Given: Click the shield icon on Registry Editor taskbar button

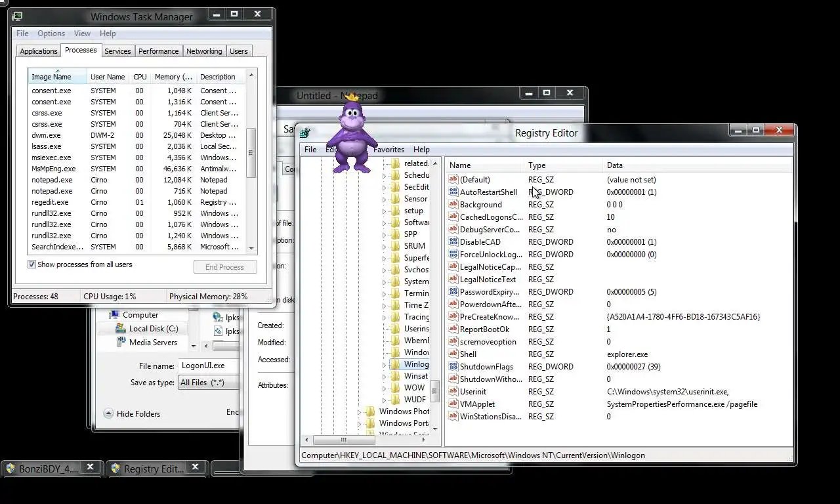Looking at the screenshot, I should (x=115, y=469).
